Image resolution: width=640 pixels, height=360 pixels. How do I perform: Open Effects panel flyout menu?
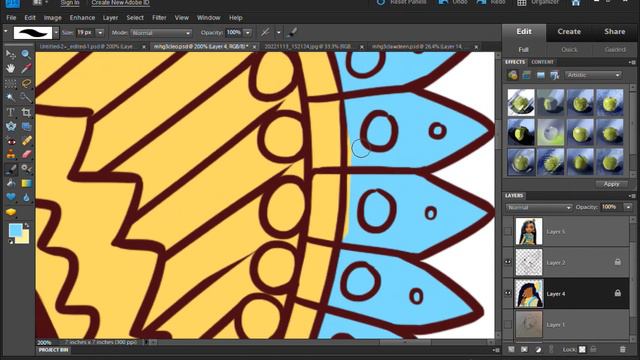(x=632, y=62)
